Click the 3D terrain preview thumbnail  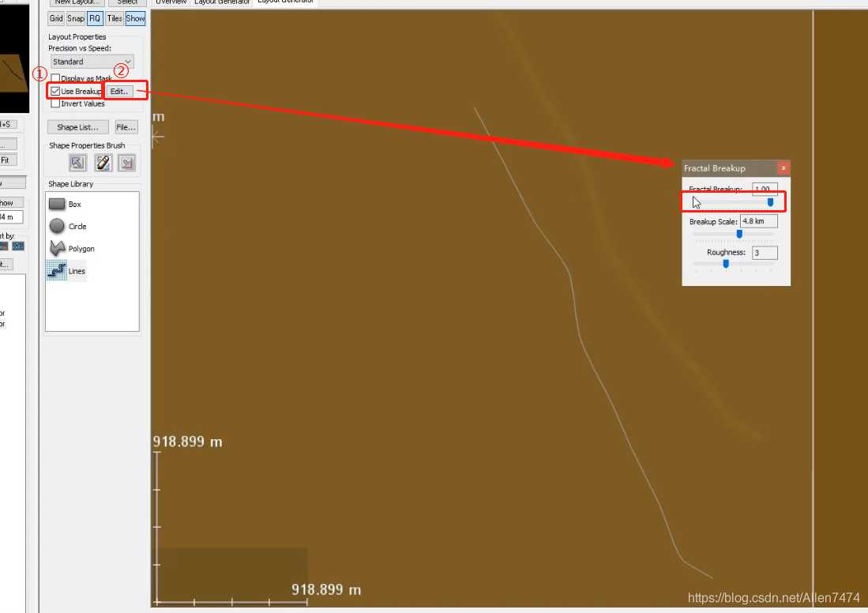click(x=14, y=58)
